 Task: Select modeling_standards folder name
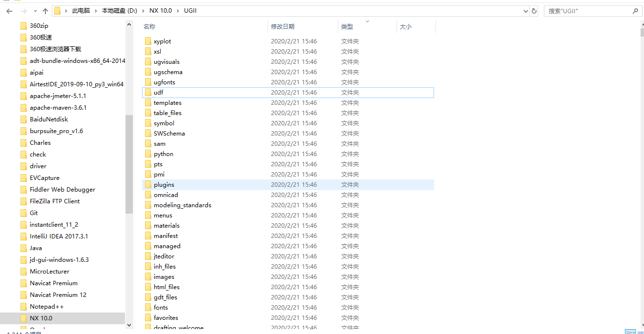(183, 205)
